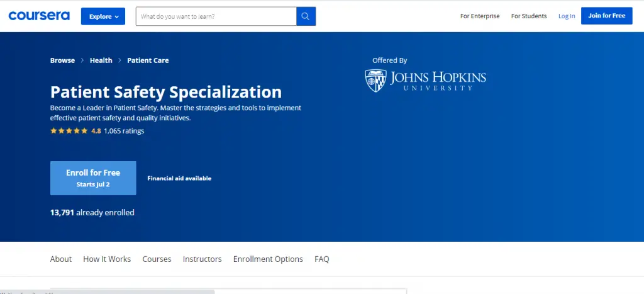Select the Health breadcrumb link
This screenshot has height=294, width=644.
tap(101, 60)
